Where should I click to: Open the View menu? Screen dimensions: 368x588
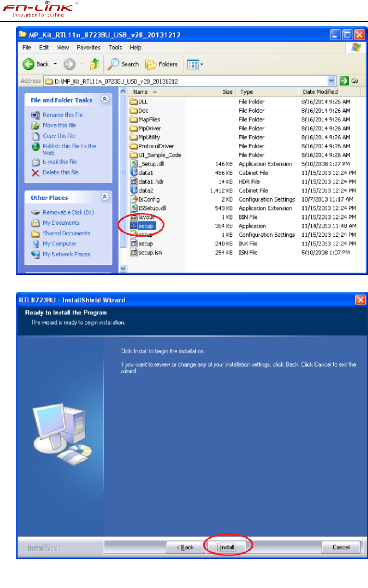[63, 48]
